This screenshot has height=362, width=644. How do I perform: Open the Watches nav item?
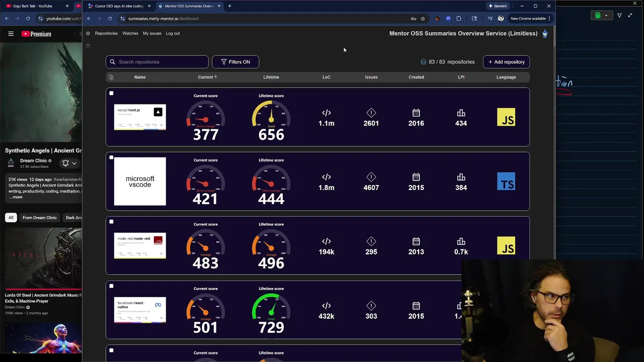(x=130, y=33)
